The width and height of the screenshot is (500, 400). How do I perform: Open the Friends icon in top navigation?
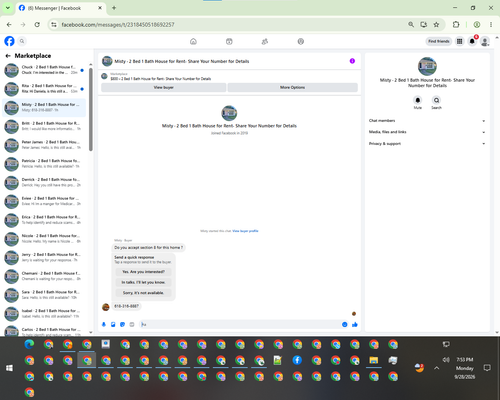point(265,41)
